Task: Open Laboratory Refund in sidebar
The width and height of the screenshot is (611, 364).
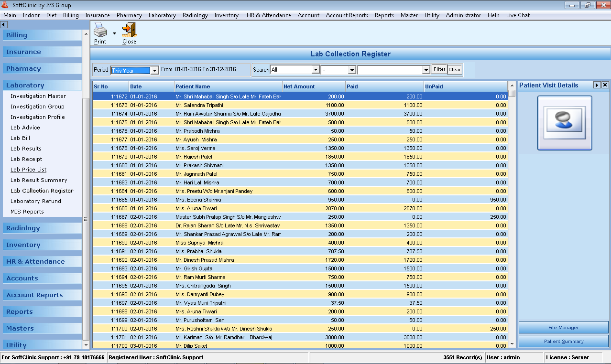Action: click(x=36, y=201)
